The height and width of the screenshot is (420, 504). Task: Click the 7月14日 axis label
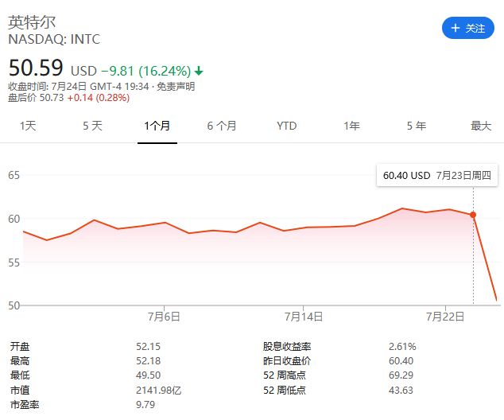[x=304, y=317]
